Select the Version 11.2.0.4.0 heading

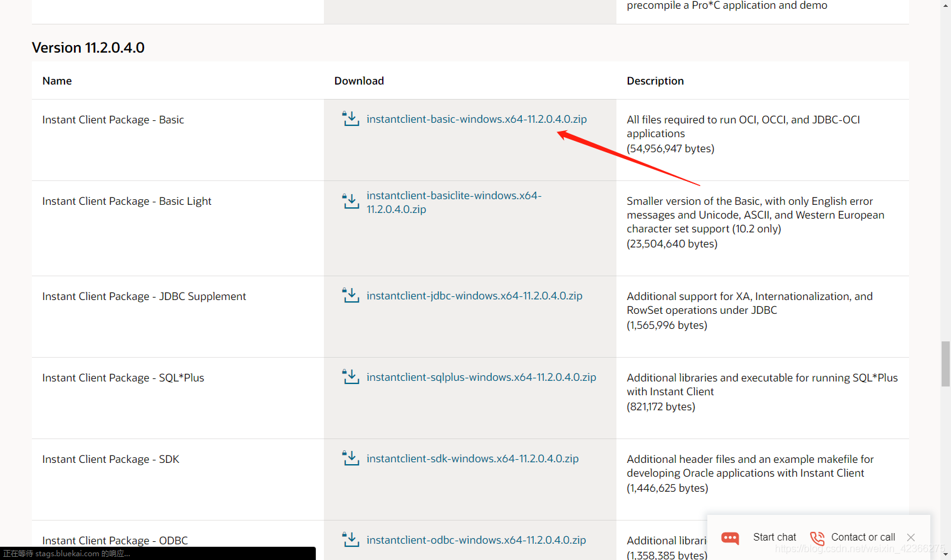click(x=88, y=47)
